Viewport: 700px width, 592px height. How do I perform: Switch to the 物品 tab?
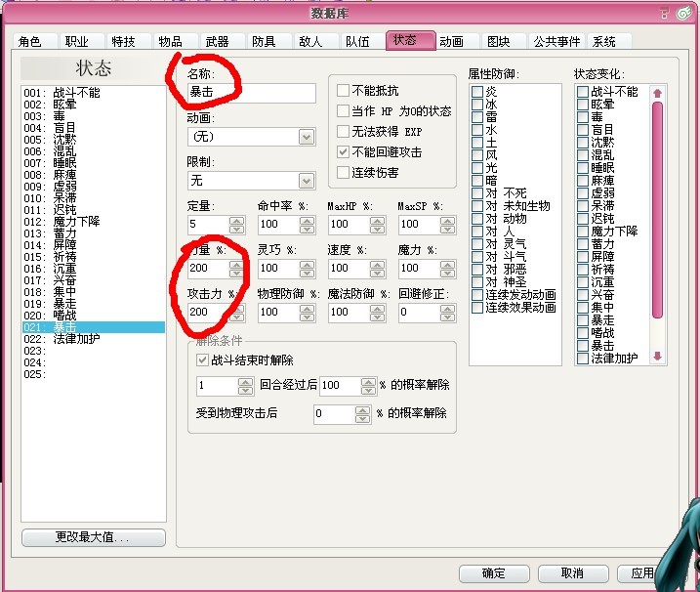click(176, 42)
